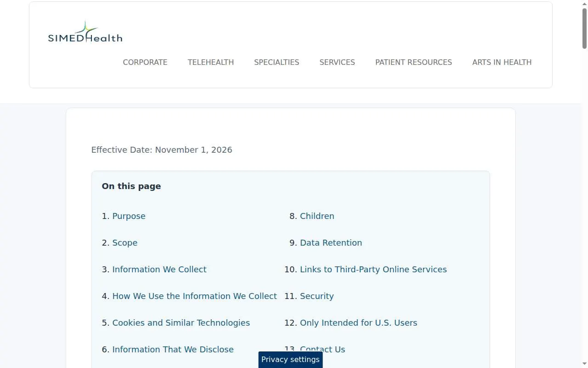Open Information That We Disclose link
Image resolution: width=588 pixels, height=368 pixels.
pyautogui.click(x=173, y=350)
